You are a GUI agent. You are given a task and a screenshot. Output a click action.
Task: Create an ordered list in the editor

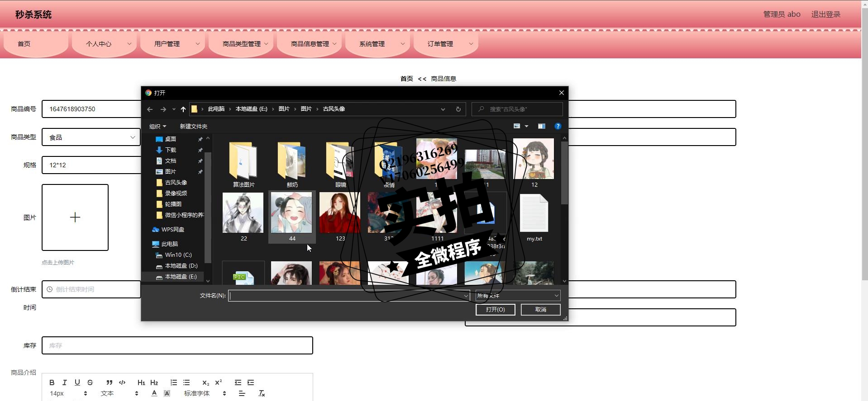[x=174, y=382]
